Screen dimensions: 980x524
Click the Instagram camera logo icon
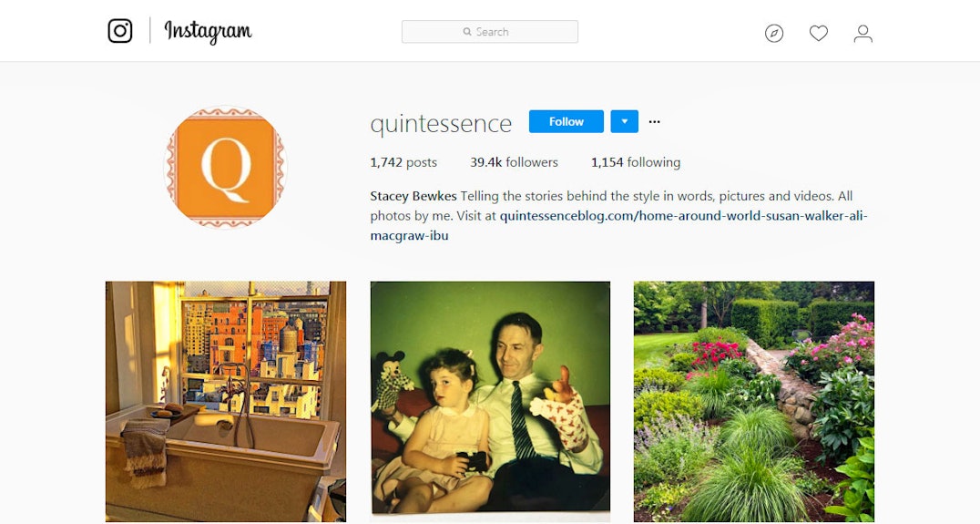click(120, 31)
